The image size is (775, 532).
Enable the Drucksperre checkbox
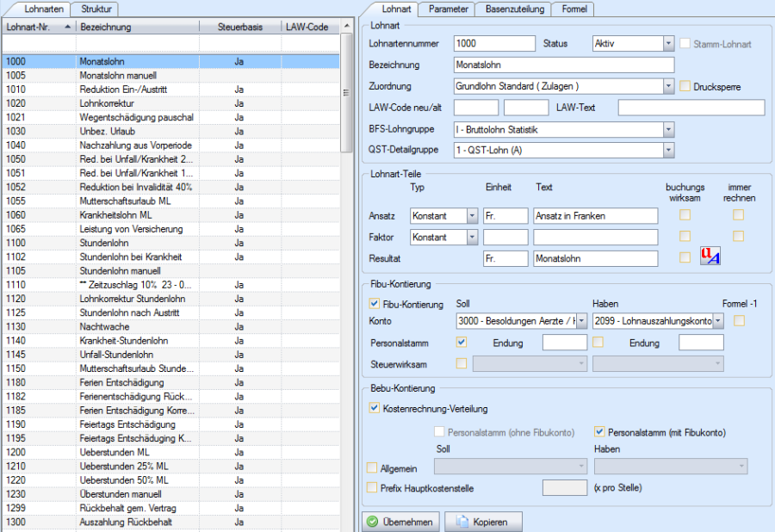[685, 86]
